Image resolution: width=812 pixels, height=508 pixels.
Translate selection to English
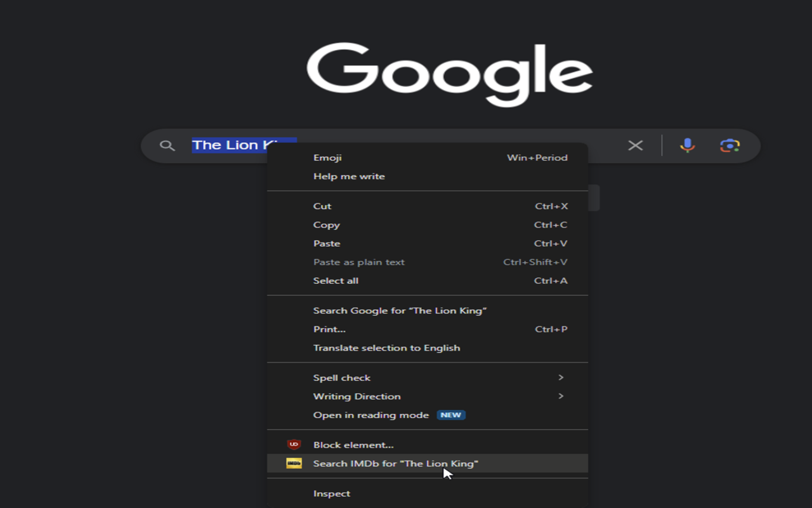pyautogui.click(x=428, y=348)
